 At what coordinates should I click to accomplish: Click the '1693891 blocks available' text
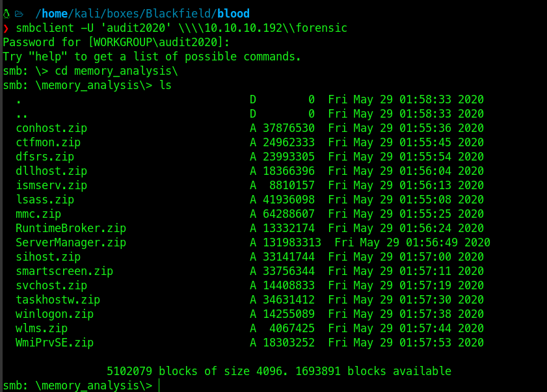coord(373,371)
